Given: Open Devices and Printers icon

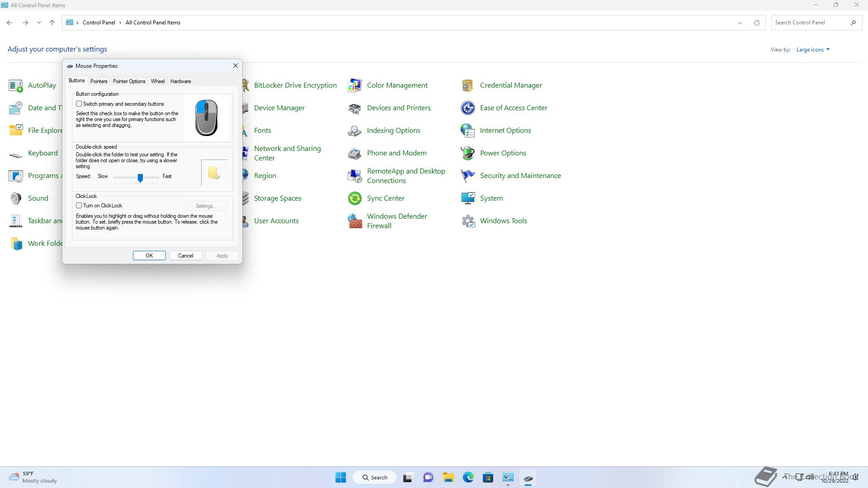Looking at the screenshot, I should click(x=355, y=108).
